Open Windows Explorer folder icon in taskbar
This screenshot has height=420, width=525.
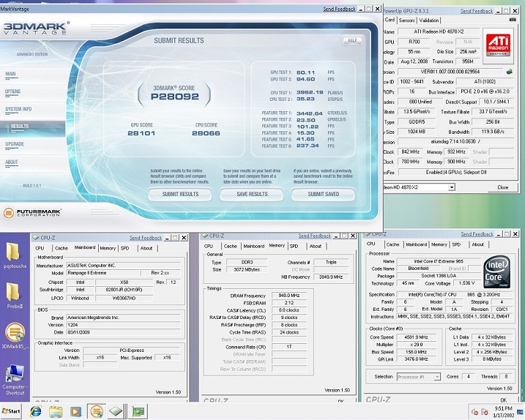pyautogui.click(x=56, y=411)
